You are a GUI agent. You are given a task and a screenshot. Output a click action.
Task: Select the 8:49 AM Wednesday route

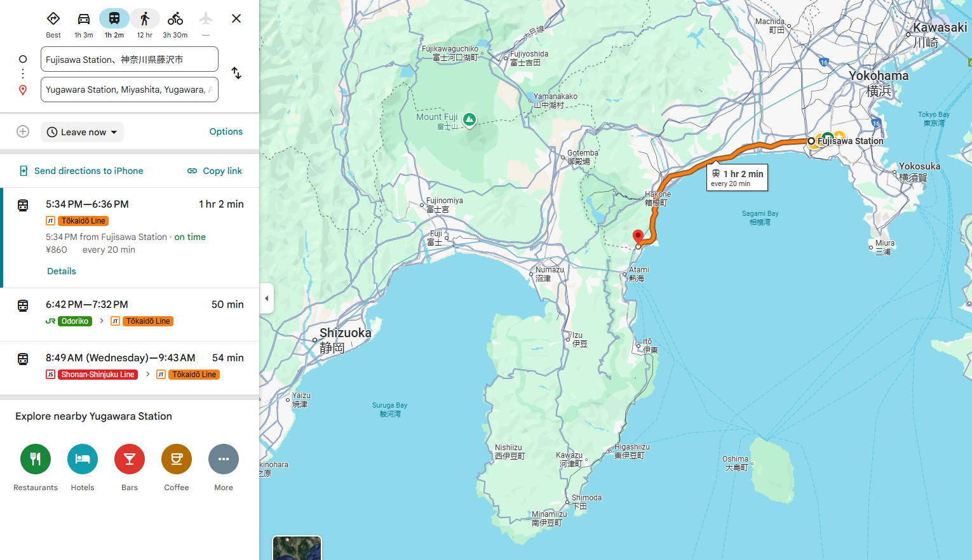coord(130,368)
